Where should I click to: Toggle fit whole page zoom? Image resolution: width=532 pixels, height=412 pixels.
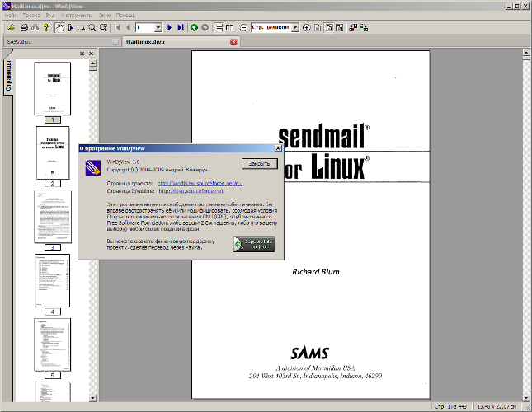click(329, 28)
